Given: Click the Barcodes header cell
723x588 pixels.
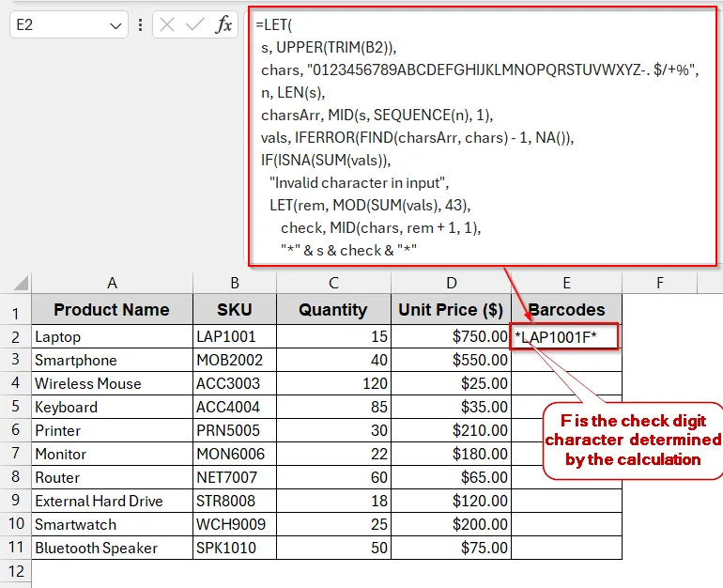Looking at the screenshot, I should pos(567,309).
